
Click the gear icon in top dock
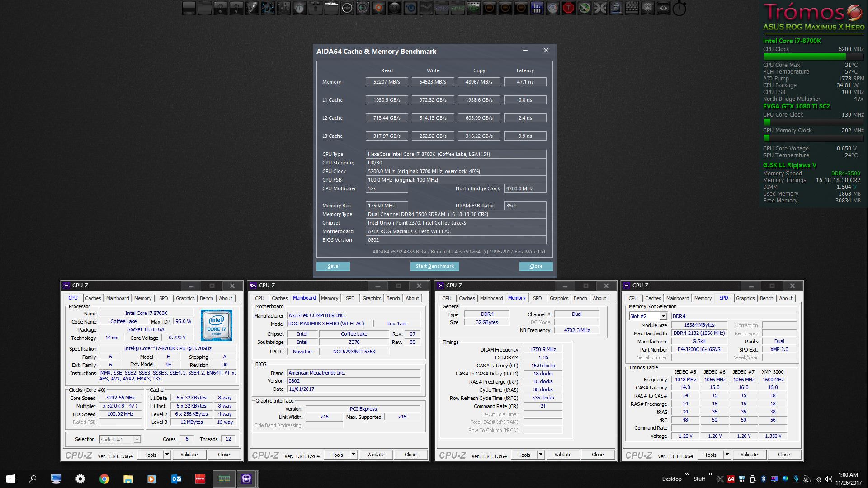click(x=647, y=8)
